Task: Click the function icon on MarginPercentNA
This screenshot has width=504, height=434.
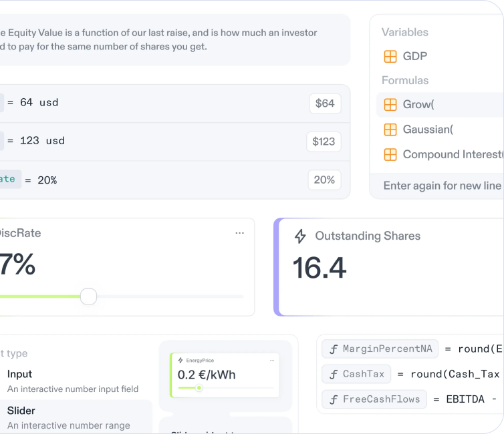Action: click(333, 349)
